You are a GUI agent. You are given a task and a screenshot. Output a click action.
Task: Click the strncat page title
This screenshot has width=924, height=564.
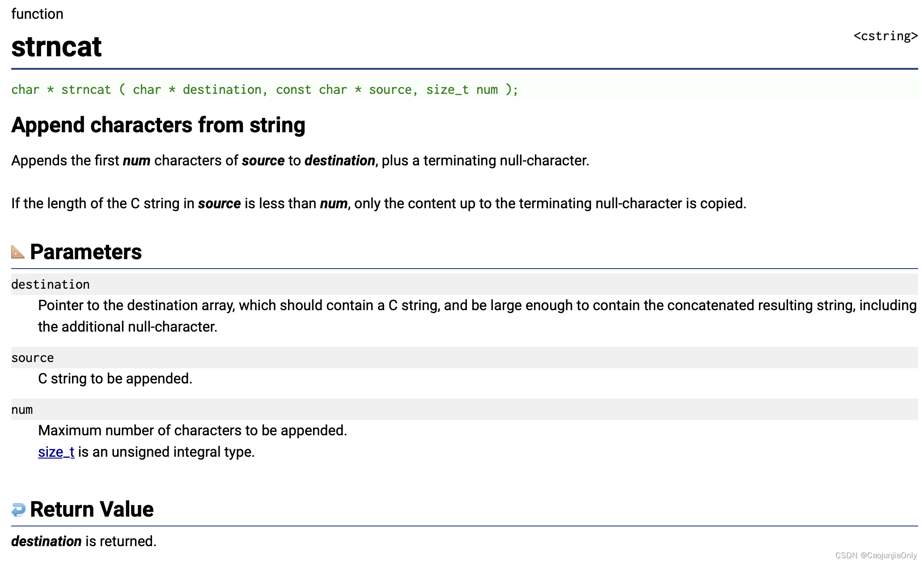pyautogui.click(x=56, y=46)
